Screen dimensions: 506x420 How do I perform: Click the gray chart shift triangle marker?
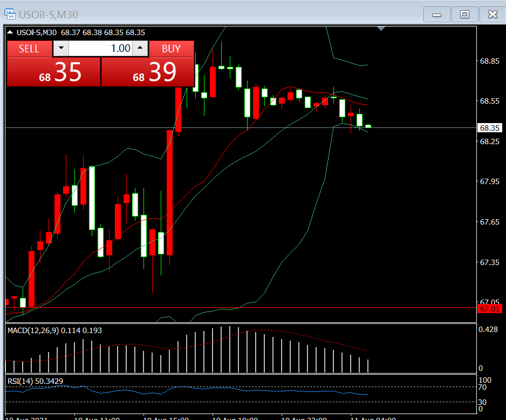click(x=381, y=28)
